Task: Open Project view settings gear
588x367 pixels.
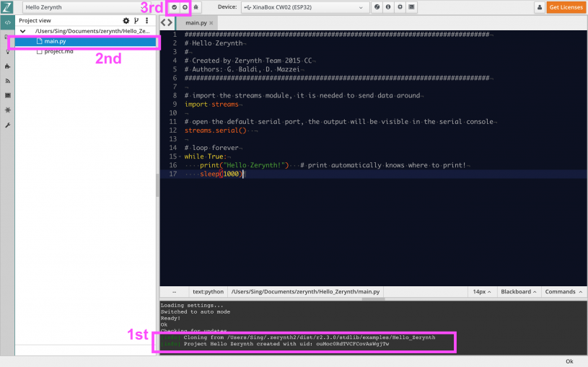Action: (126, 21)
